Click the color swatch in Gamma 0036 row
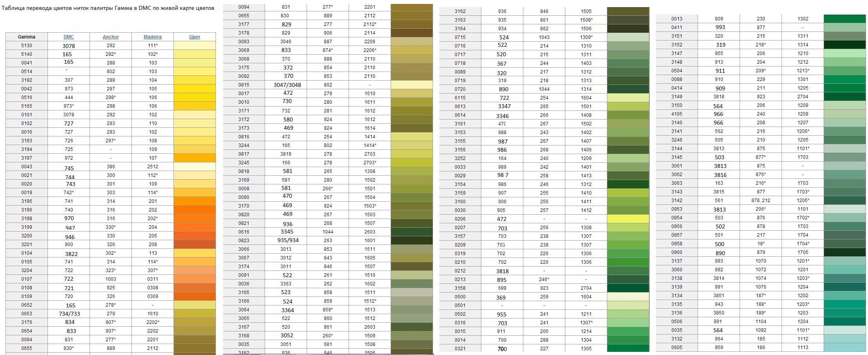 click(412, 284)
